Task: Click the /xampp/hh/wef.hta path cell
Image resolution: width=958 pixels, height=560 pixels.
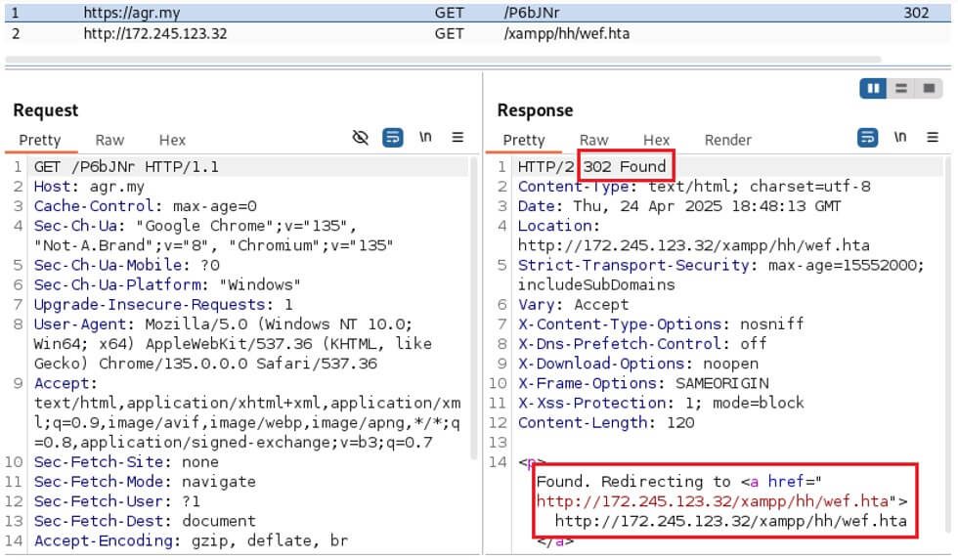Action: click(x=566, y=33)
